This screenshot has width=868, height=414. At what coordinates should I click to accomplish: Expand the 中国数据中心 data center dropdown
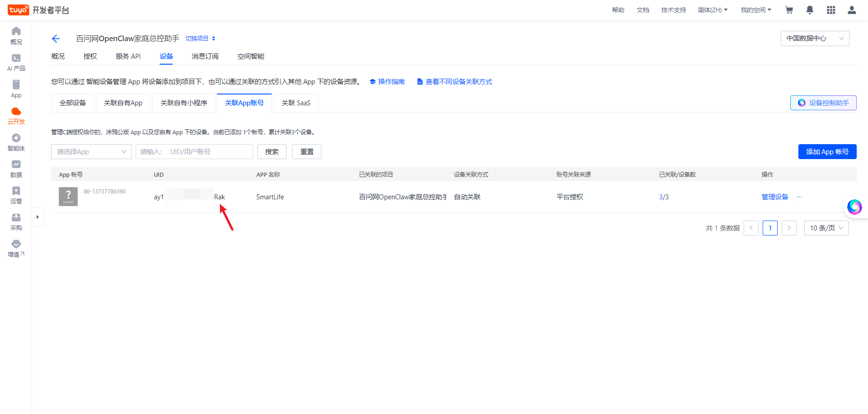[815, 38]
